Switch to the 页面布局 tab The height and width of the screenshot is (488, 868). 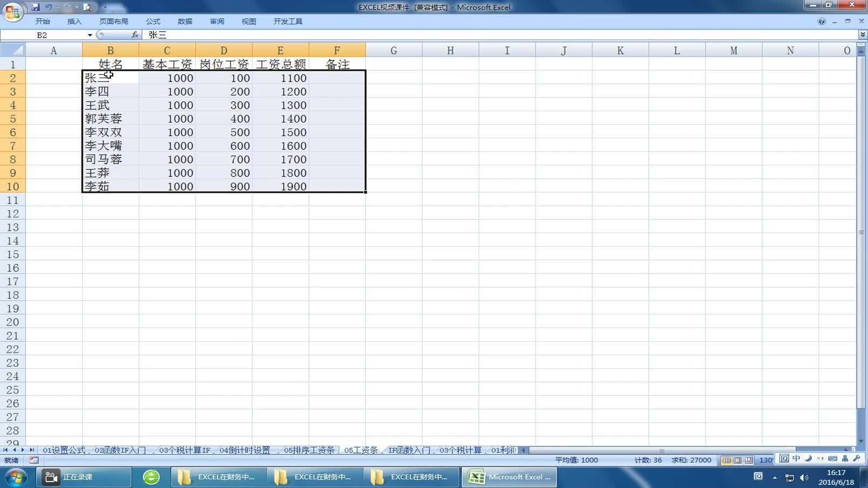click(x=114, y=22)
